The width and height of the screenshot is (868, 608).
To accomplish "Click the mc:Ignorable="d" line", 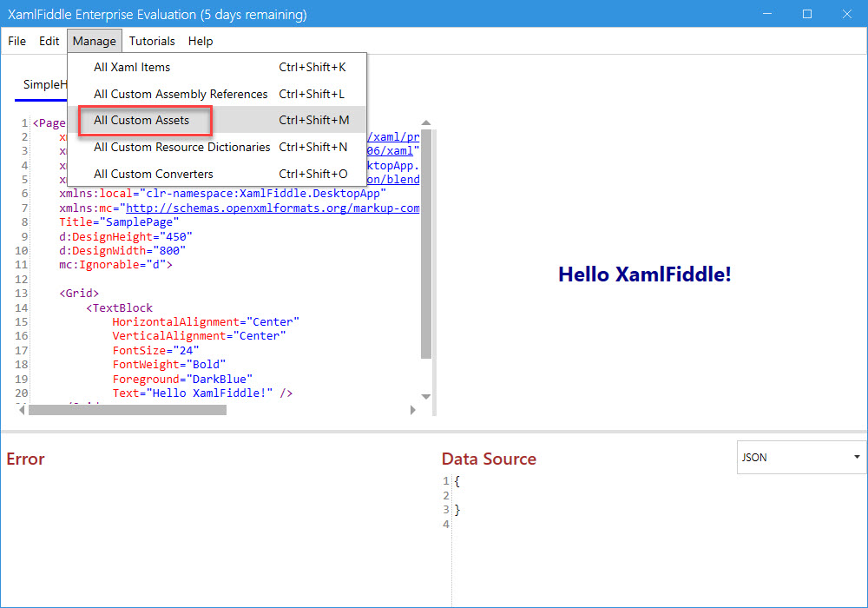I will pos(115,265).
